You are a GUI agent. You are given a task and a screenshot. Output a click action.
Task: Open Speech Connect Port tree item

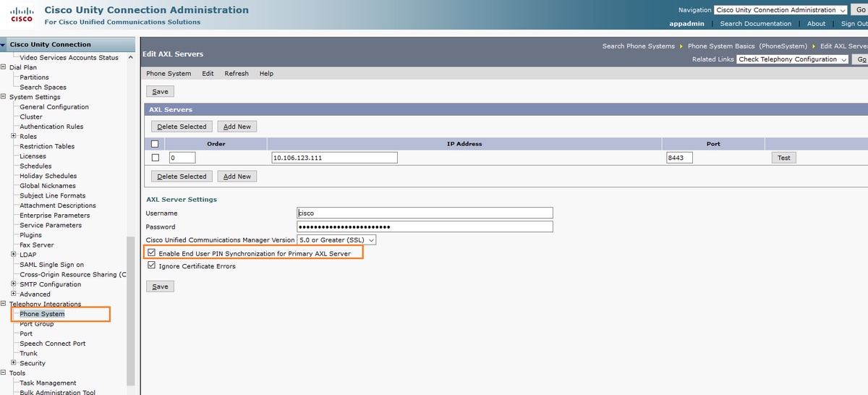tap(53, 344)
